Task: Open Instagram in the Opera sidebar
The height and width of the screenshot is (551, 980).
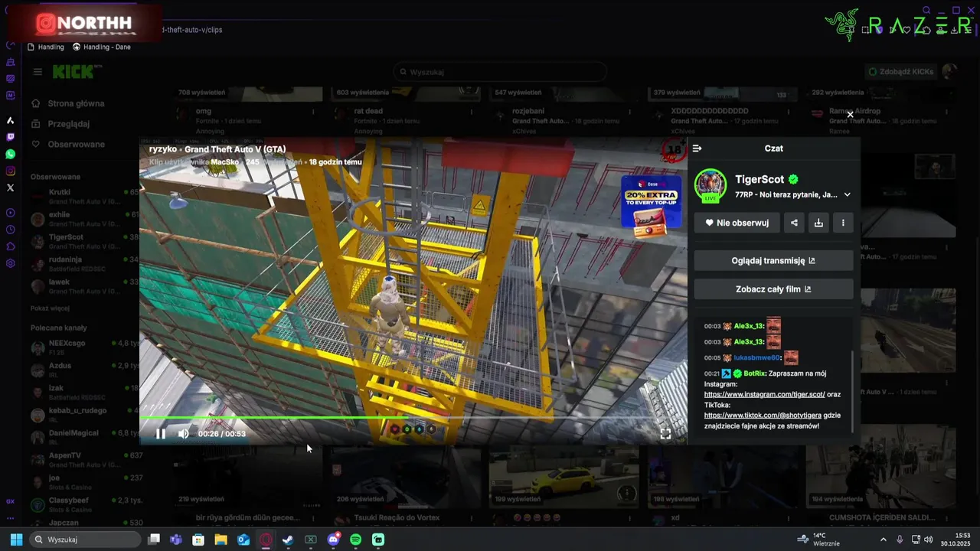Action: 11,171
